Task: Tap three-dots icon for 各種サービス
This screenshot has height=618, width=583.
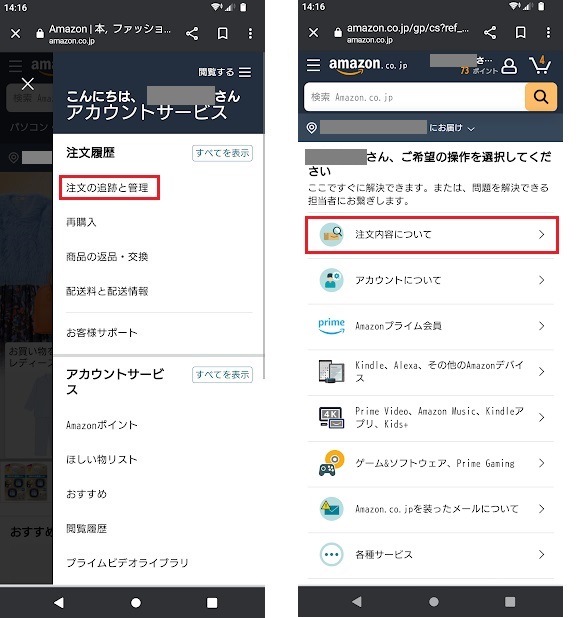Action: 331,555
